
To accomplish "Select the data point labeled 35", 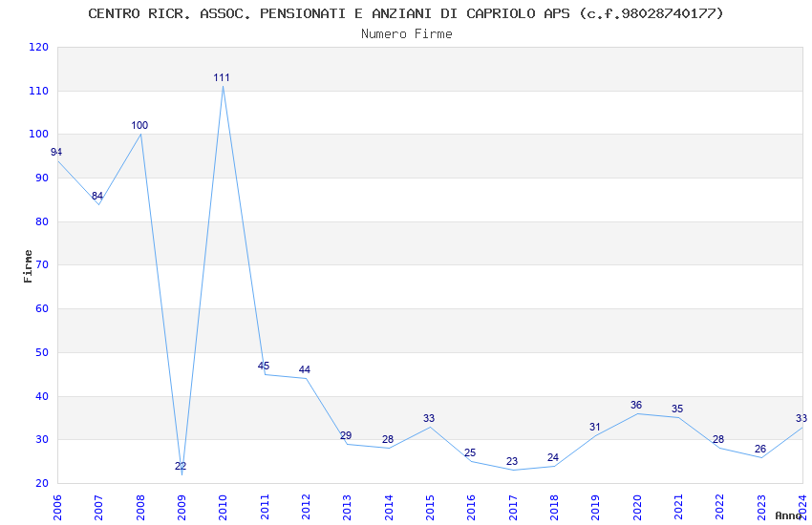I will (677, 409).
